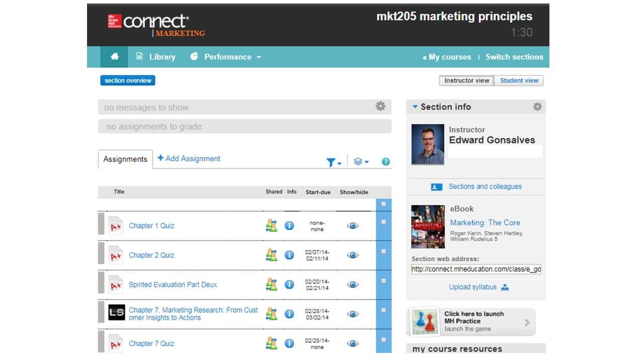Toggle visibility of Chapter 7 Quiz
The width and height of the screenshot is (644, 362).
click(353, 343)
